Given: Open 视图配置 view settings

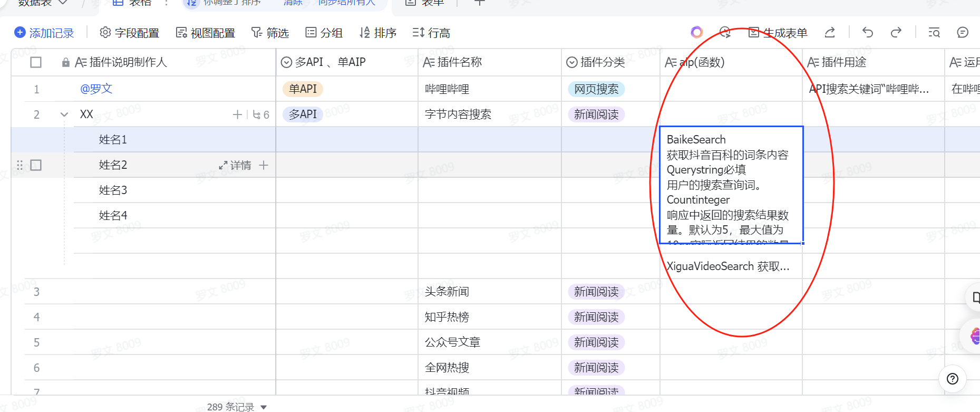Looking at the screenshot, I should coord(205,33).
